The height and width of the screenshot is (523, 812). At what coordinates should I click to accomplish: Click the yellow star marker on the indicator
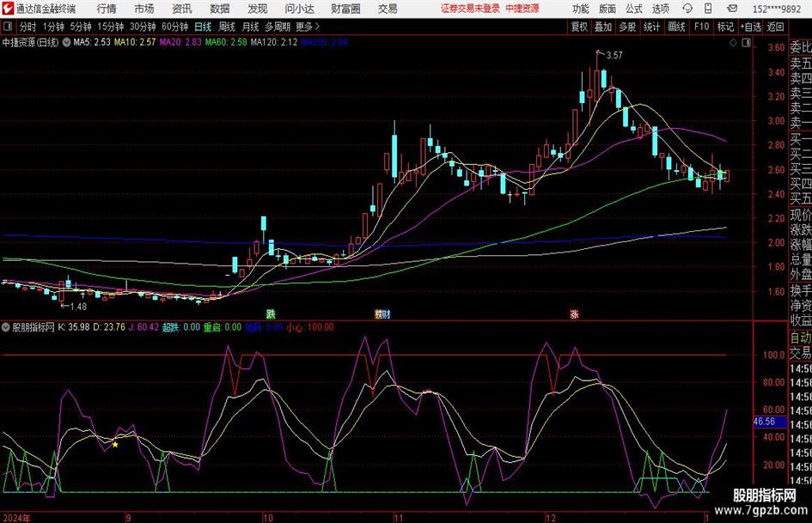coord(115,444)
